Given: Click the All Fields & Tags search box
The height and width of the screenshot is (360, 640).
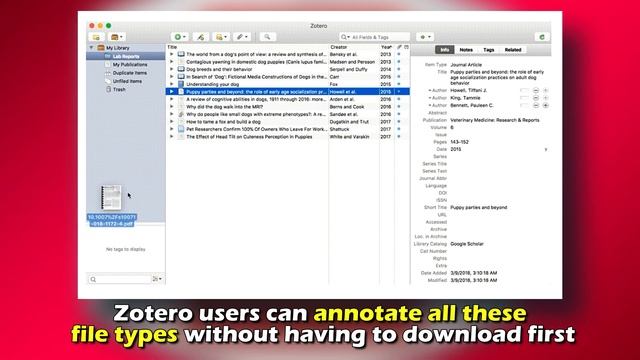Looking at the screenshot, I should tap(374, 37).
